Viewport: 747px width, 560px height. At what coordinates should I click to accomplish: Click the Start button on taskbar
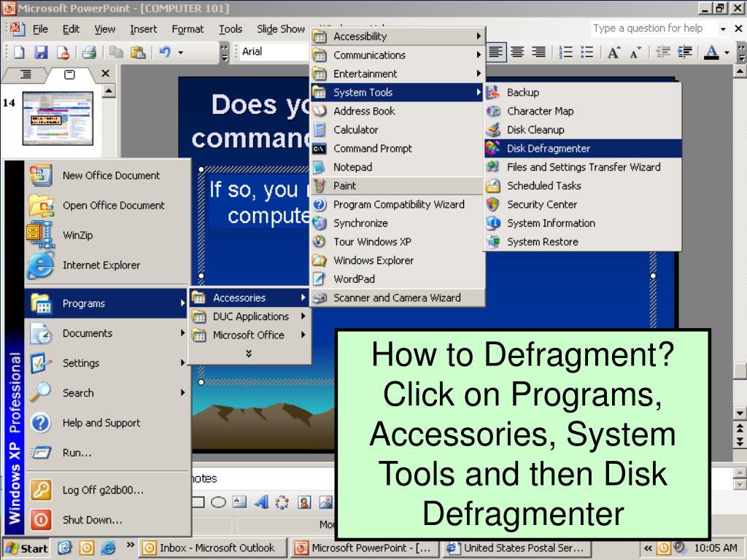(x=27, y=548)
